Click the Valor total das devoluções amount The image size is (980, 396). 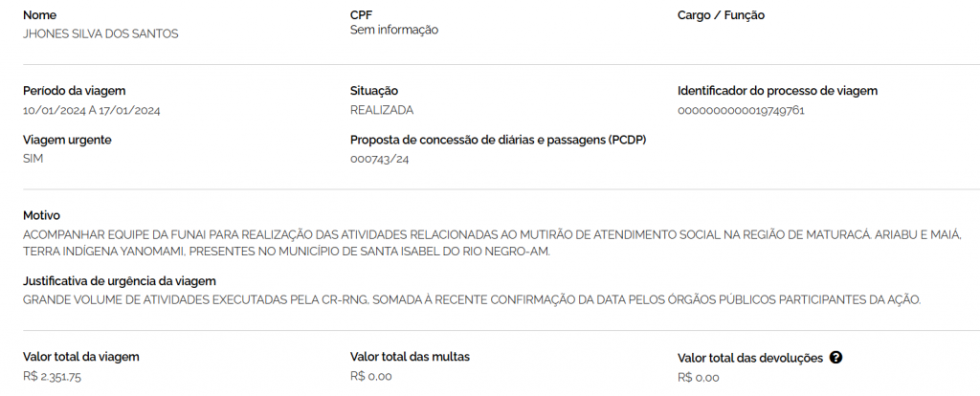[x=698, y=377]
